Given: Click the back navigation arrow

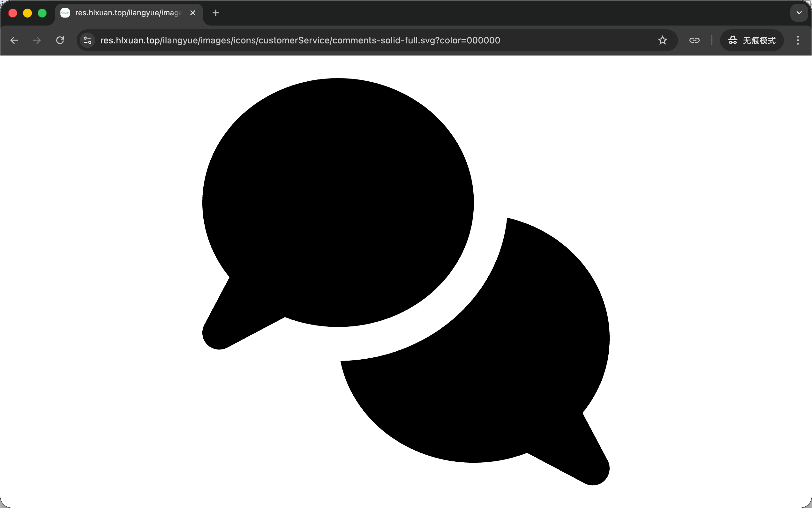Looking at the screenshot, I should pyautogui.click(x=14, y=40).
